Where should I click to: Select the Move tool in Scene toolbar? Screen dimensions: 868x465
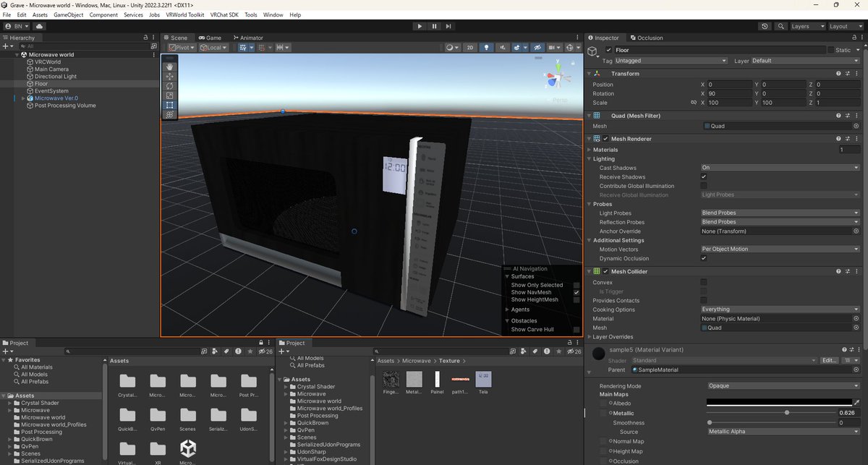[170, 76]
